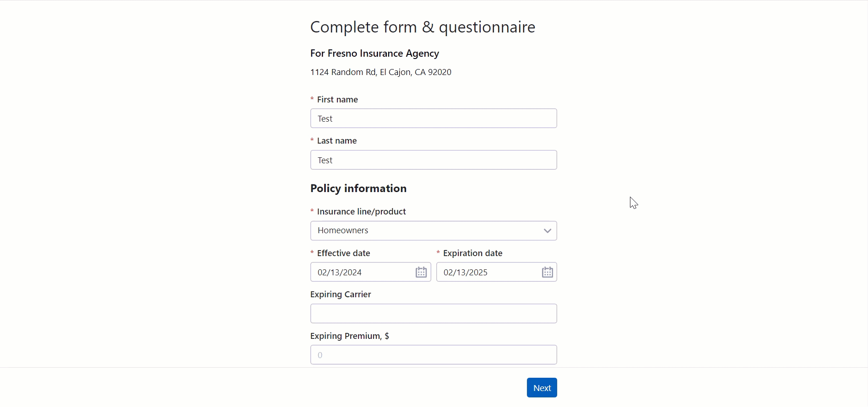Click the dropdown chevron beside Homeowners

click(x=547, y=230)
